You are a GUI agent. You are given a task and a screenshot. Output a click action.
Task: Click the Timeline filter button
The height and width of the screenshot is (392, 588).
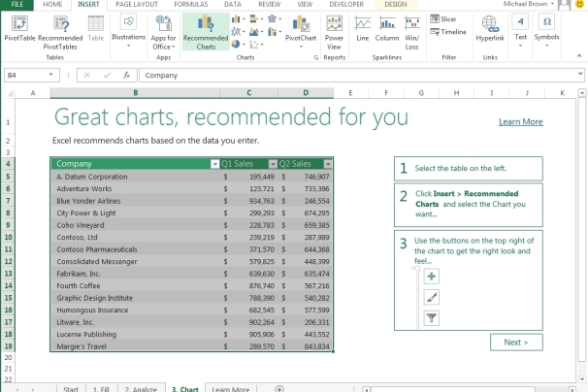pos(447,32)
